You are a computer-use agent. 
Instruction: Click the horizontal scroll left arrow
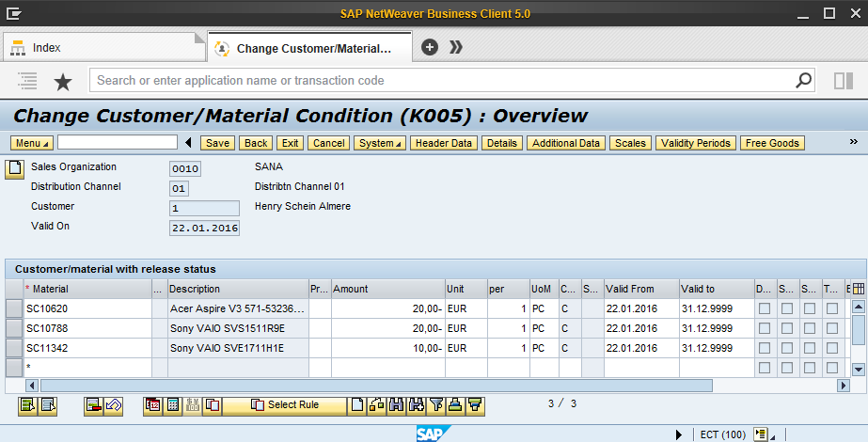coord(32,386)
